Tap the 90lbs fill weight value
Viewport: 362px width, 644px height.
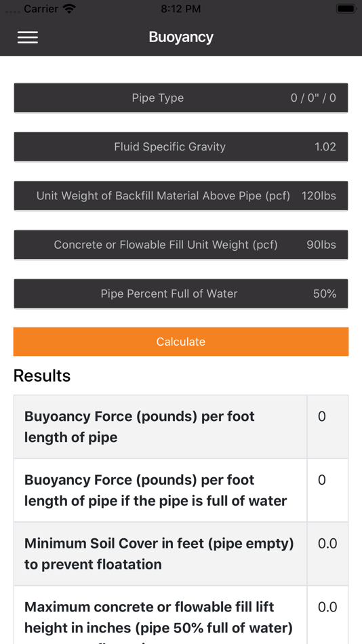321,245
